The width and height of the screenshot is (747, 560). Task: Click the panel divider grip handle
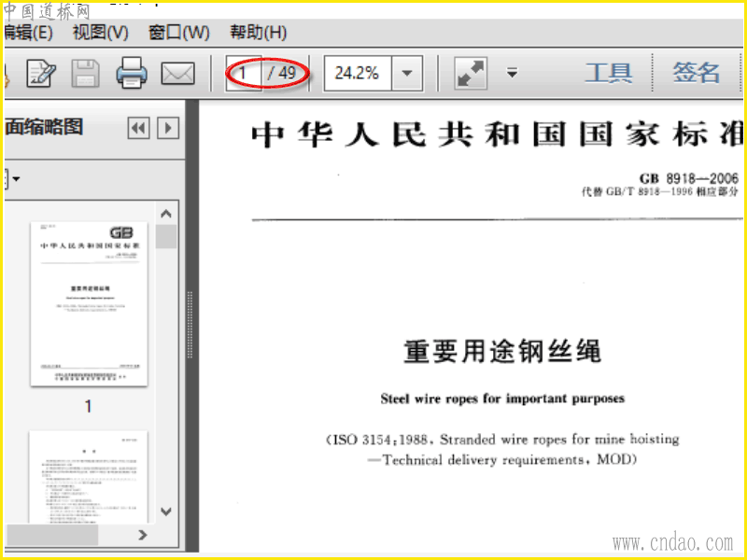coord(190,325)
